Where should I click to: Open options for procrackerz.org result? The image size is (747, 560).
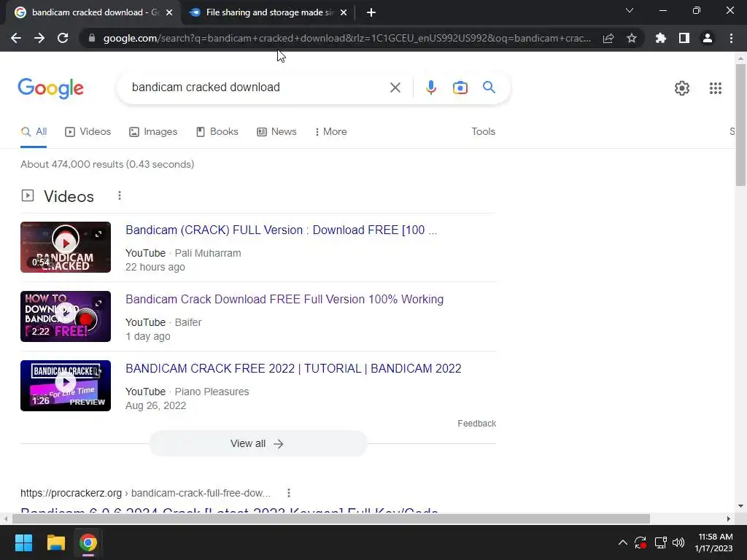289,493
